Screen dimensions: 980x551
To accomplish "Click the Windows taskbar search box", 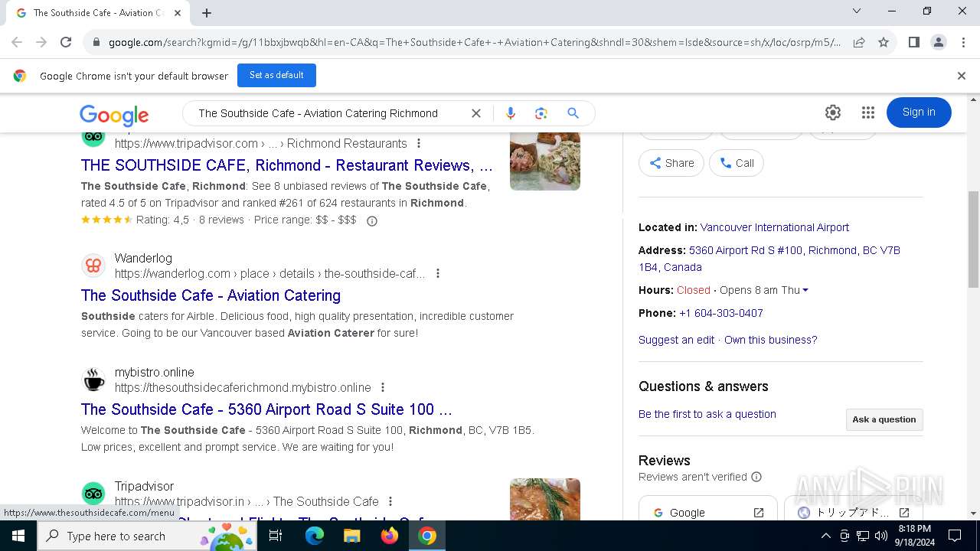I will (x=147, y=536).
